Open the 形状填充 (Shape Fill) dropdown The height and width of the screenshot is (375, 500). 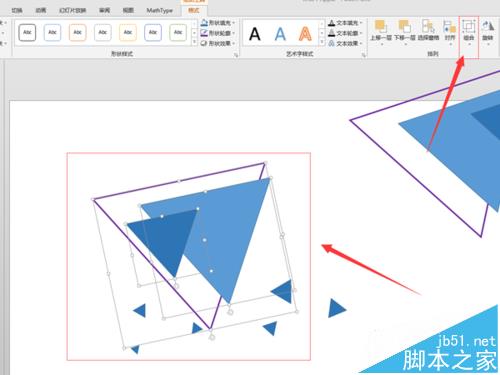218,23
